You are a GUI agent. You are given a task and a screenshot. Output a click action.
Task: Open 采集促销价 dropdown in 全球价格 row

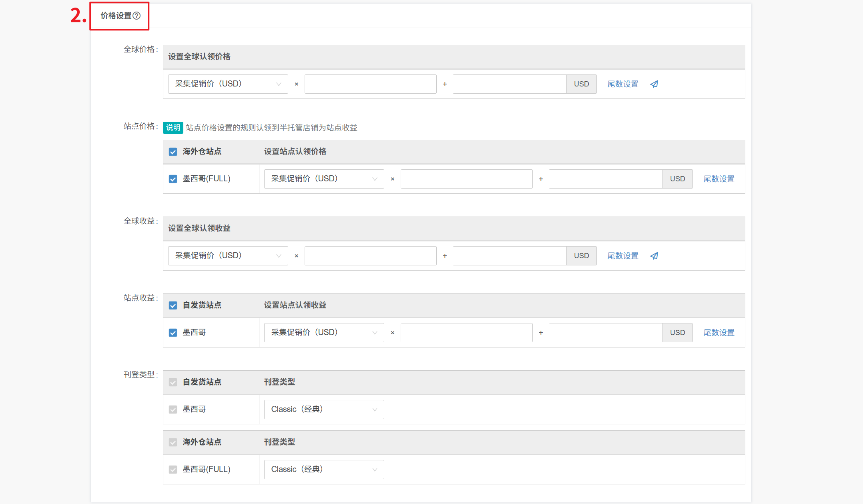click(228, 84)
